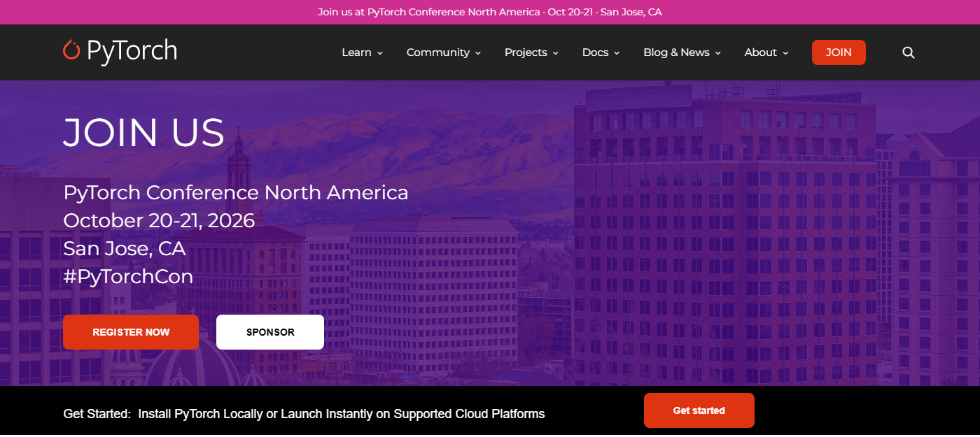Viewport: 980px width, 437px height.
Task: Open the Projects menu label
Action: 526,52
